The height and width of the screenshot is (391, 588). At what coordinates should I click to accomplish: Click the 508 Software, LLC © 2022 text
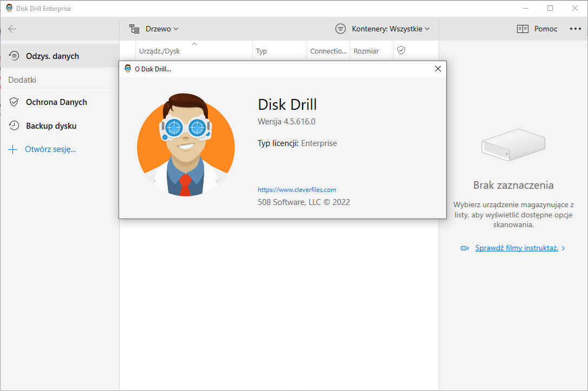[304, 202]
